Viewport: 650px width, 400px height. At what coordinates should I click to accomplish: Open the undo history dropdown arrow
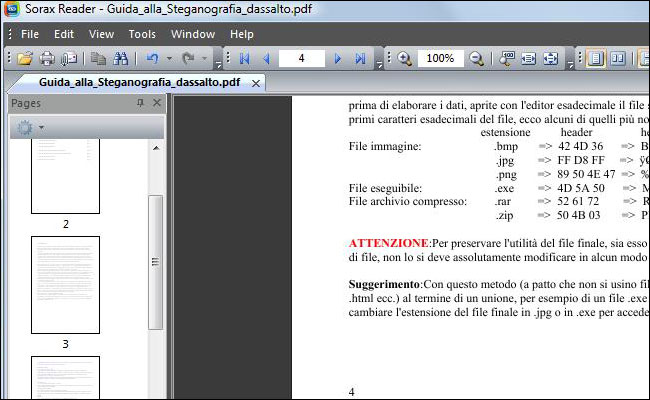tap(169, 59)
